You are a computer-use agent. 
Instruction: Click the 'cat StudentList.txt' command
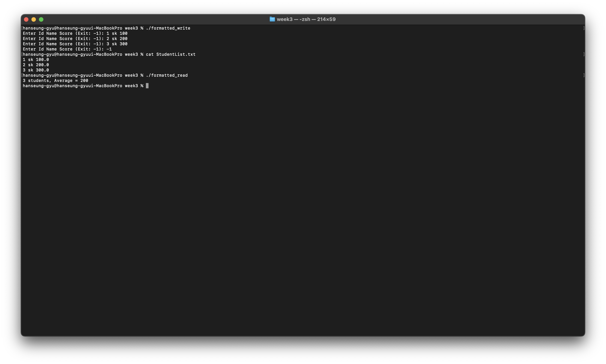click(x=171, y=54)
